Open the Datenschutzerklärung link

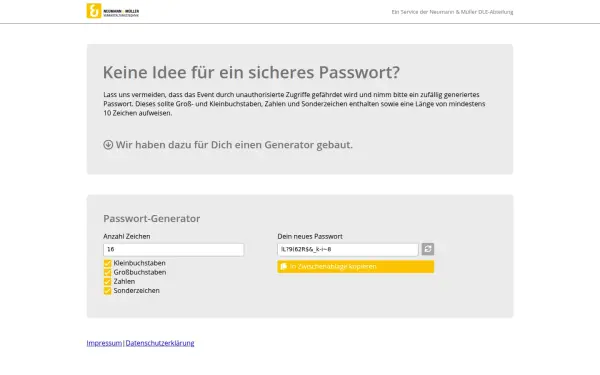coord(160,343)
